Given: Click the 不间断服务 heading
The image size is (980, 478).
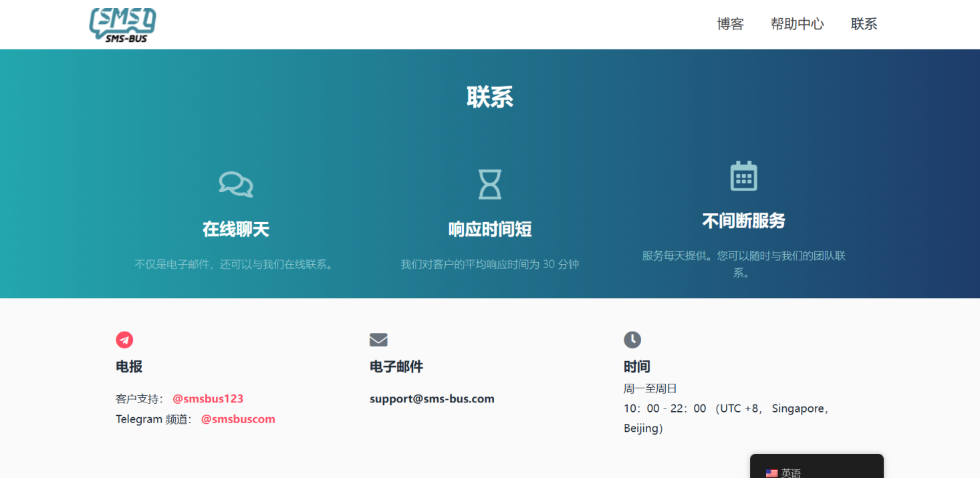Looking at the screenshot, I should [x=743, y=221].
